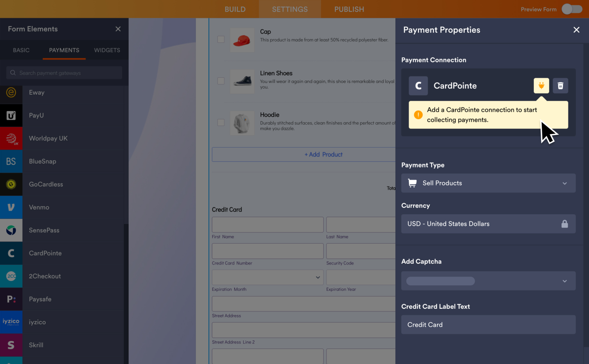Click the search magnifier icon
This screenshot has width=589, height=364.
(x=13, y=73)
